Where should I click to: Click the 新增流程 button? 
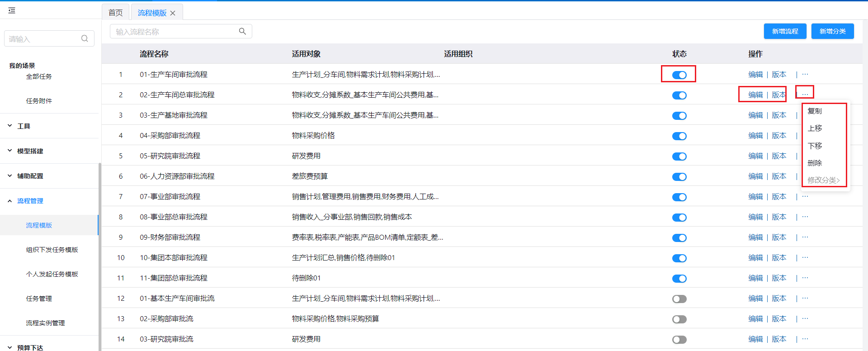click(785, 31)
